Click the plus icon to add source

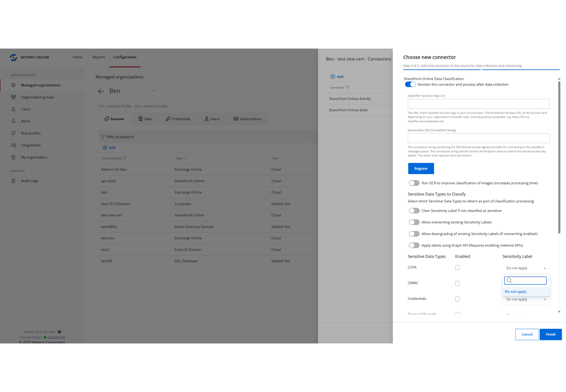pyautogui.click(x=105, y=147)
